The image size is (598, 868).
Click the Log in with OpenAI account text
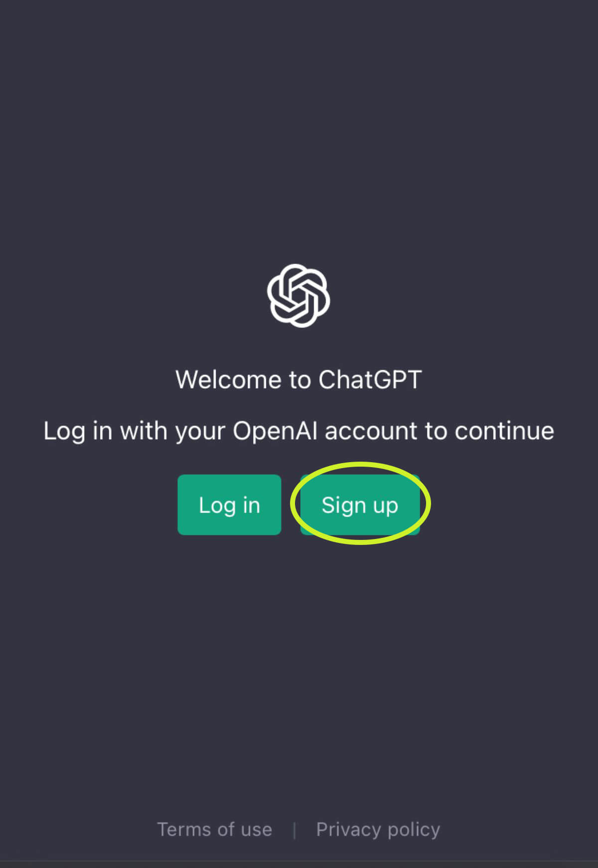click(299, 431)
